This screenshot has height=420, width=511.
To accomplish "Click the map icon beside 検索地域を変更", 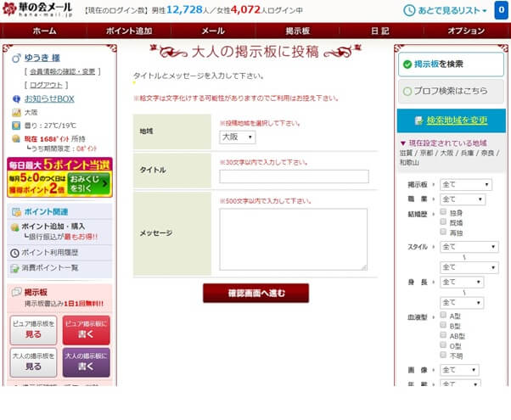I will (x=418, y=120).
